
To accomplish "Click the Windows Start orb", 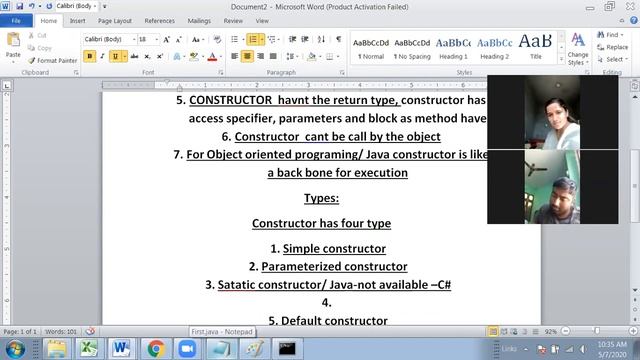I will click(15, 349).
